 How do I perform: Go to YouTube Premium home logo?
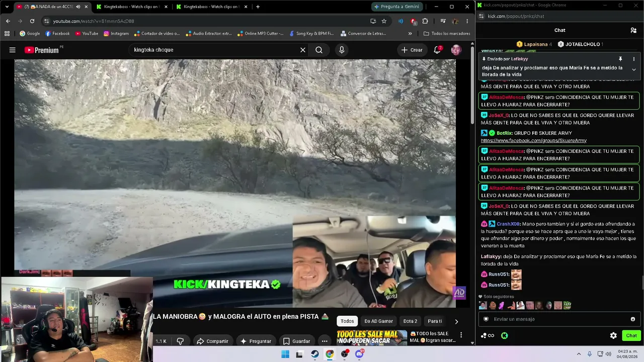[x=42, y=50]
